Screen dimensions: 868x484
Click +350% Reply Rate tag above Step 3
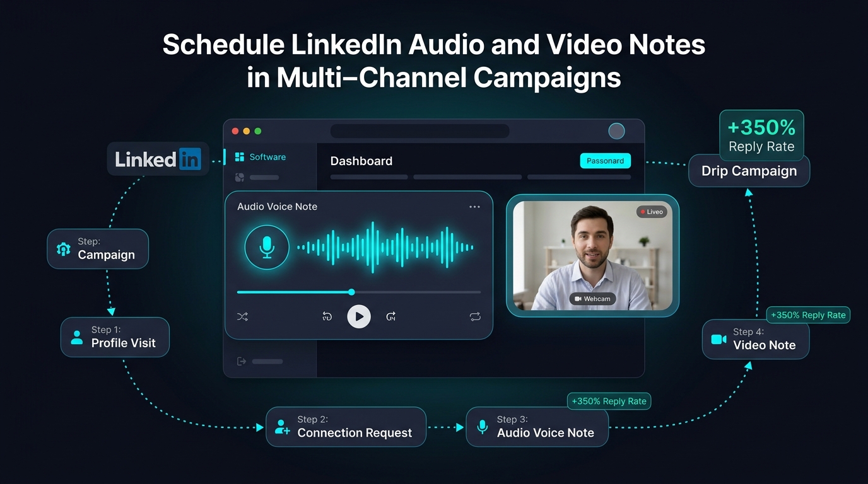609,401
